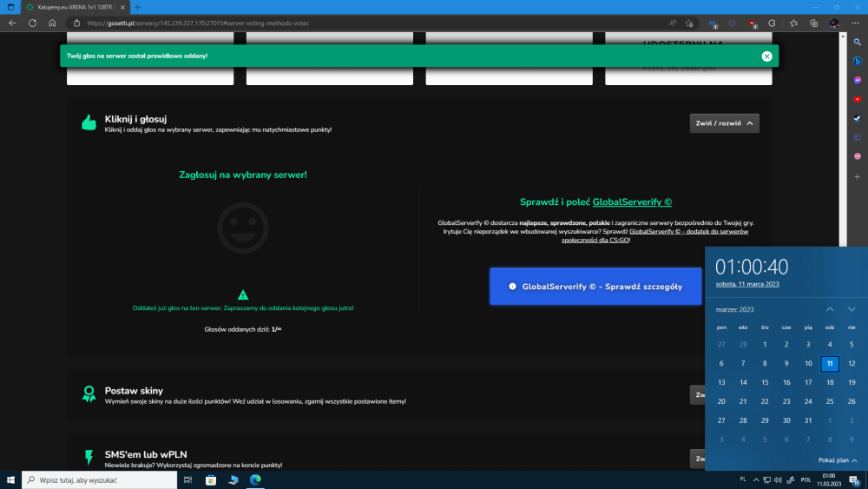
Task: Open the Windows Start menu
Action: tap(10, 480)
